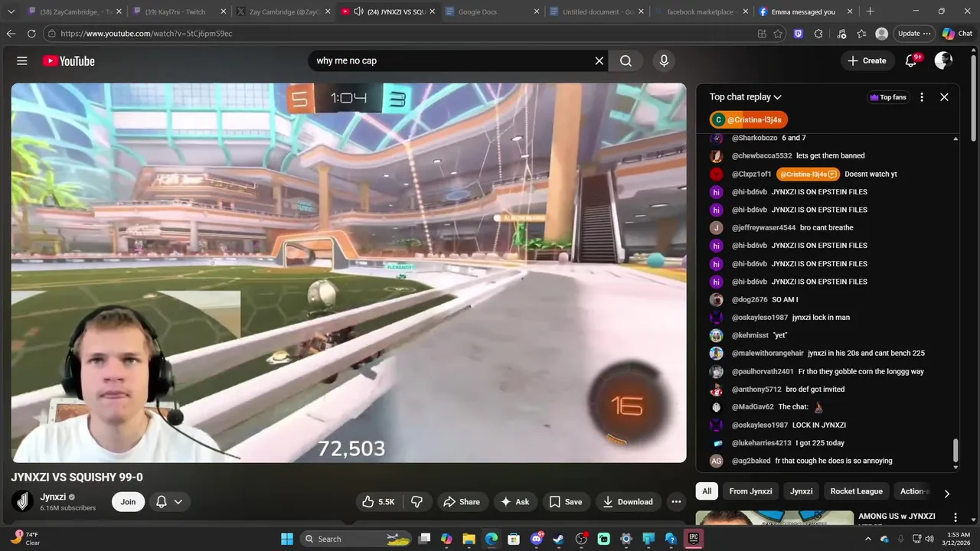Open the Twitch extension icon
This screenshot has height=551, width=980.
click(x=799, y=34)
